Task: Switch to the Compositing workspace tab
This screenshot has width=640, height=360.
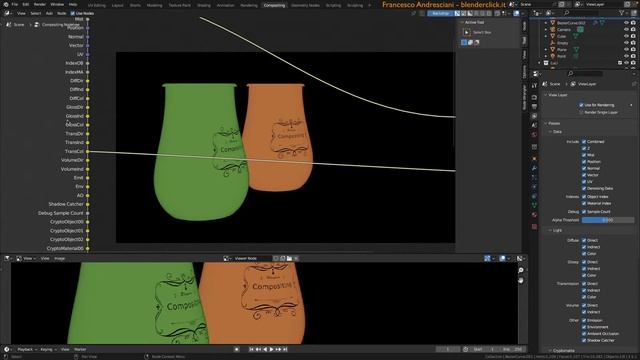Action: 274,5
